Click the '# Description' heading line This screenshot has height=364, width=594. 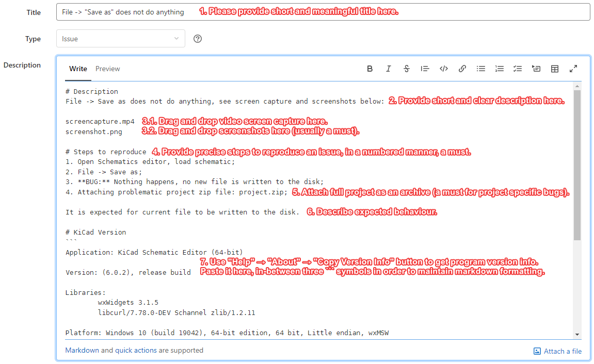(92, 92)
